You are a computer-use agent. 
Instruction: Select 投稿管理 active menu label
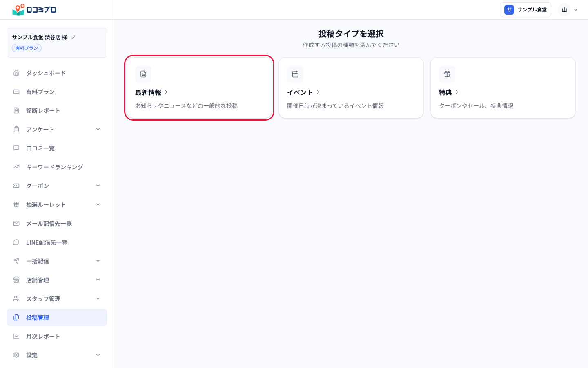point(38,318)
